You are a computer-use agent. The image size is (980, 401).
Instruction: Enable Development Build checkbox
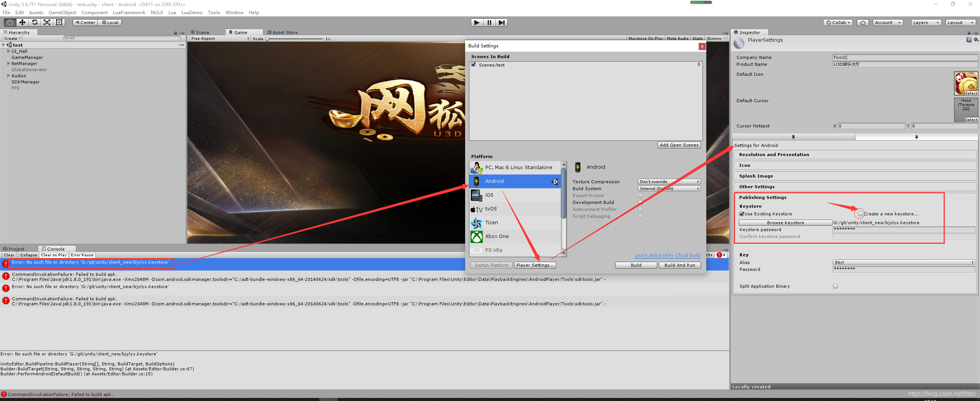[640, 202]
